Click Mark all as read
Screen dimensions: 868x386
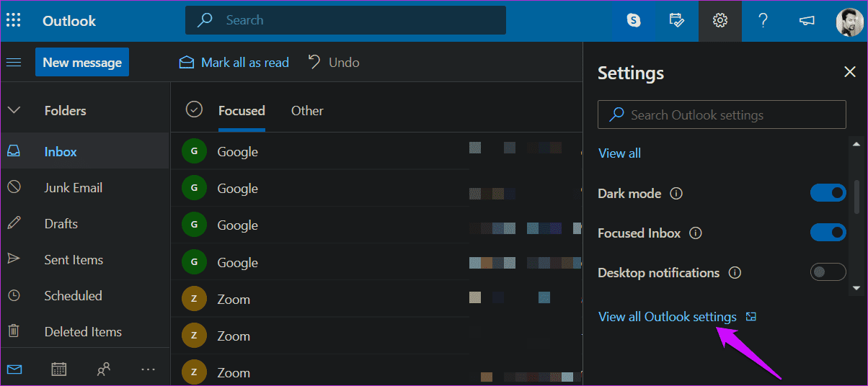[234, 63]
